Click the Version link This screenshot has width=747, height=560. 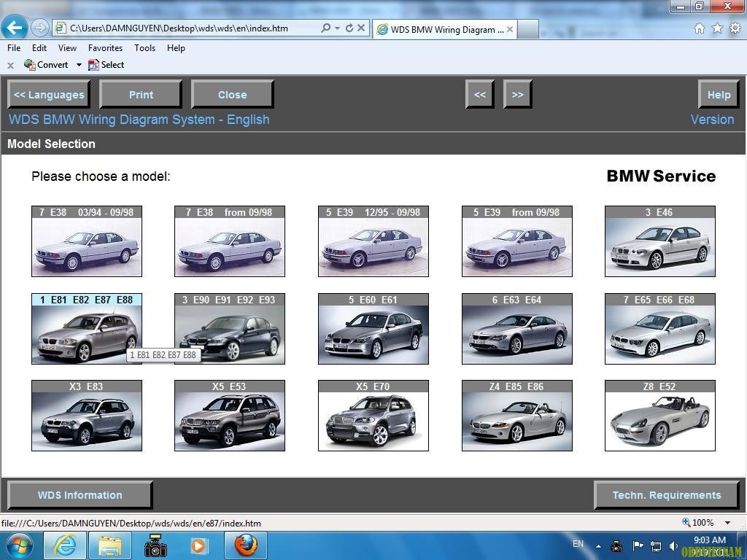(712, 120)
